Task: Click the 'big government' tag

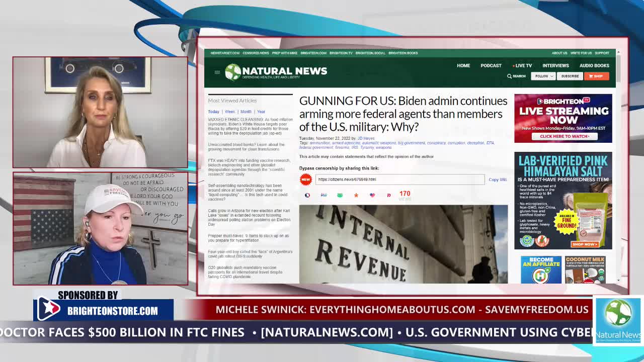Action: coord(412,143)
